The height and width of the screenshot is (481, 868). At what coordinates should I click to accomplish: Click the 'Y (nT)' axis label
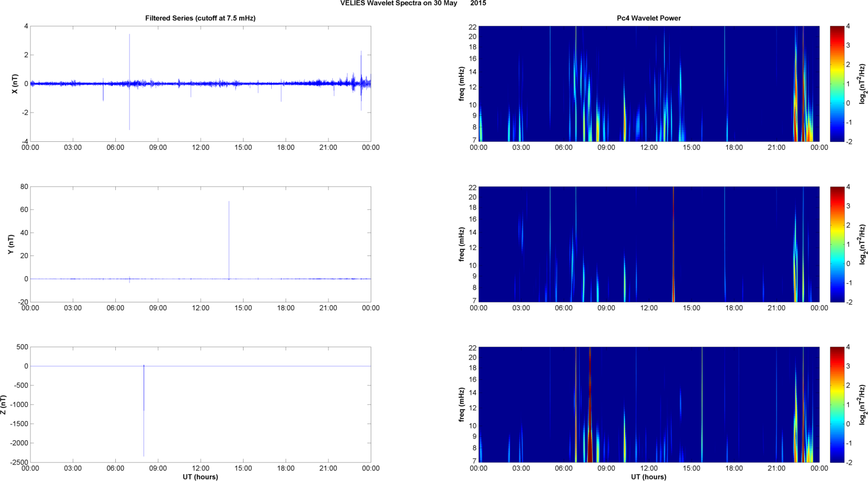[11, 244]
